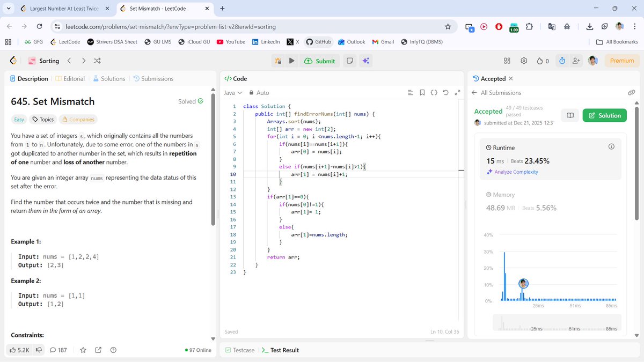Screen dimensions: 644x362
Task: Close the Accepted tab
Action: click(x=510, y=78)
